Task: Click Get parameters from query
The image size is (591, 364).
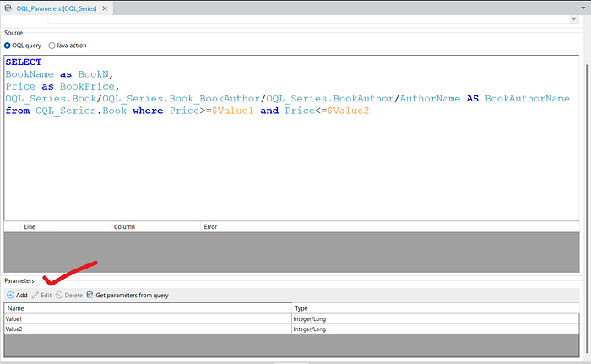Action: tap(127, 296)
